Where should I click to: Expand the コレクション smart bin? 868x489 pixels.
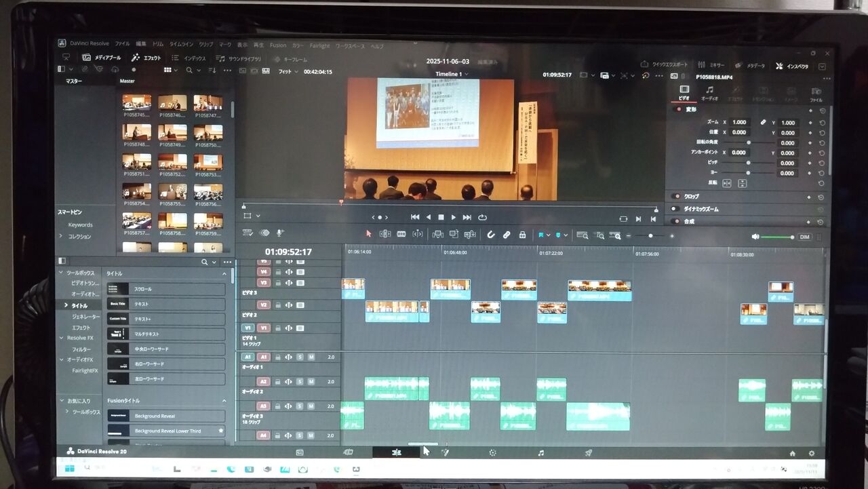point(60,236)
